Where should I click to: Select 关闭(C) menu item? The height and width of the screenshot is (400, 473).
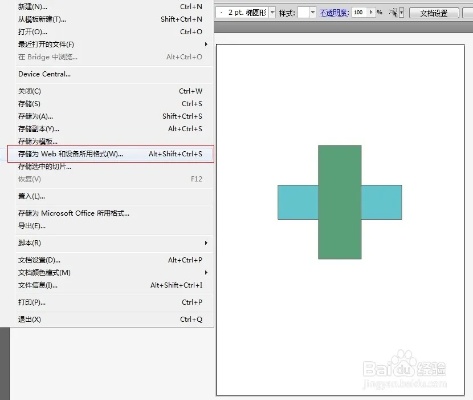coord(110,91)
